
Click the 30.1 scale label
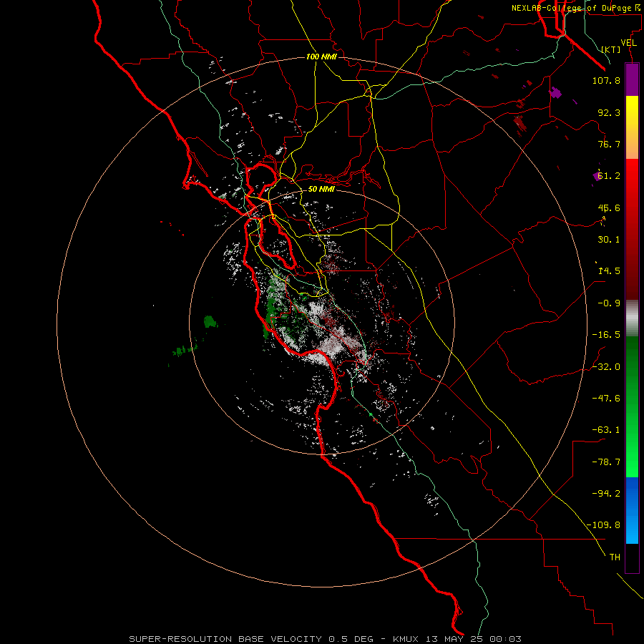609,240
